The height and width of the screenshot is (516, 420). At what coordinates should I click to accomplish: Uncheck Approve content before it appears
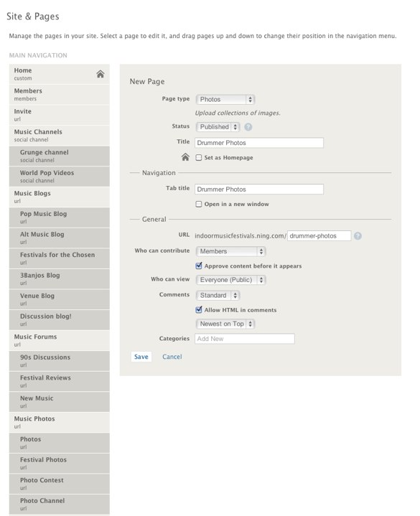point(198,266)
